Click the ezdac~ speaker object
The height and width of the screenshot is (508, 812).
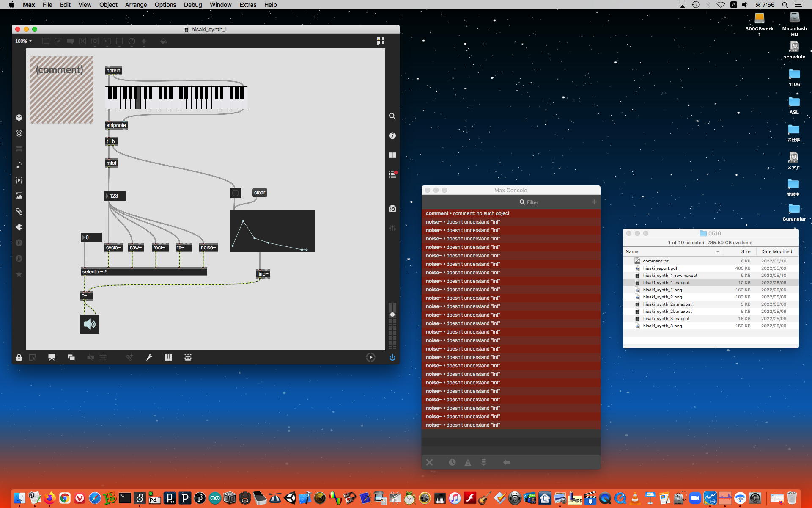(90, 324)
